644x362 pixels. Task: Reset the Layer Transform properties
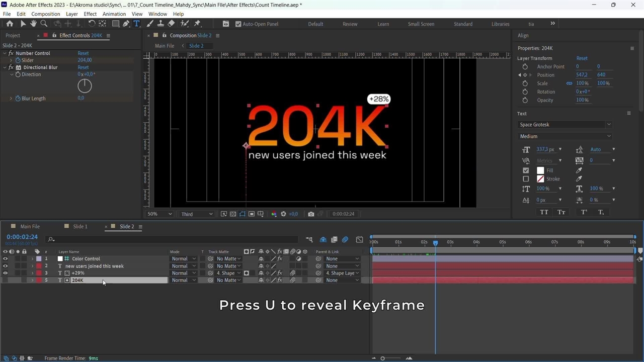(x=582, y=58)
